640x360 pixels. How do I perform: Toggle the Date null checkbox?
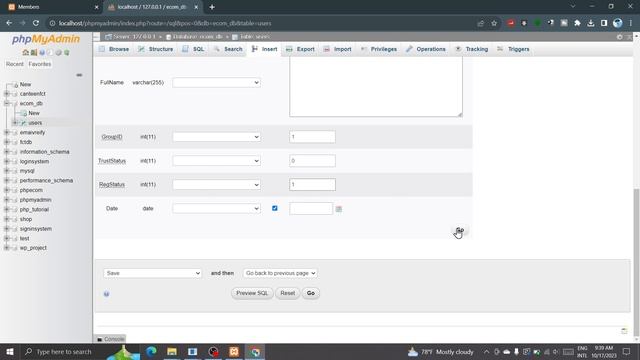point(275,208)
